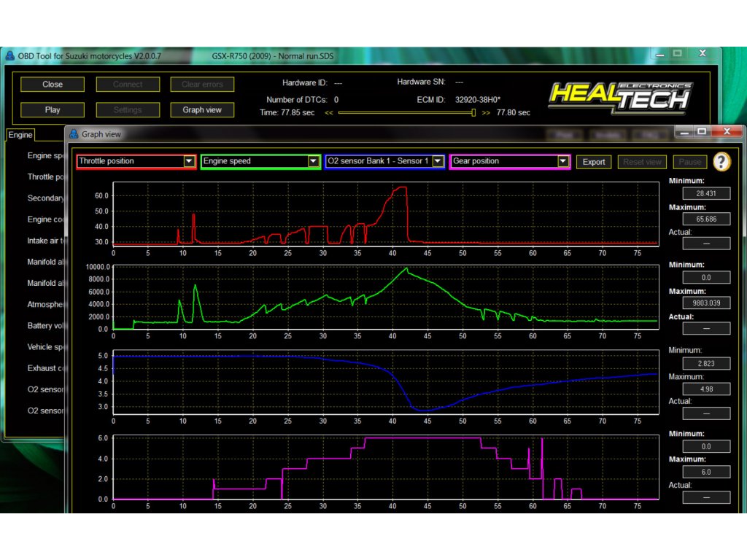Click the Settings button
747x560 pixels.
(x=128, y=110)
